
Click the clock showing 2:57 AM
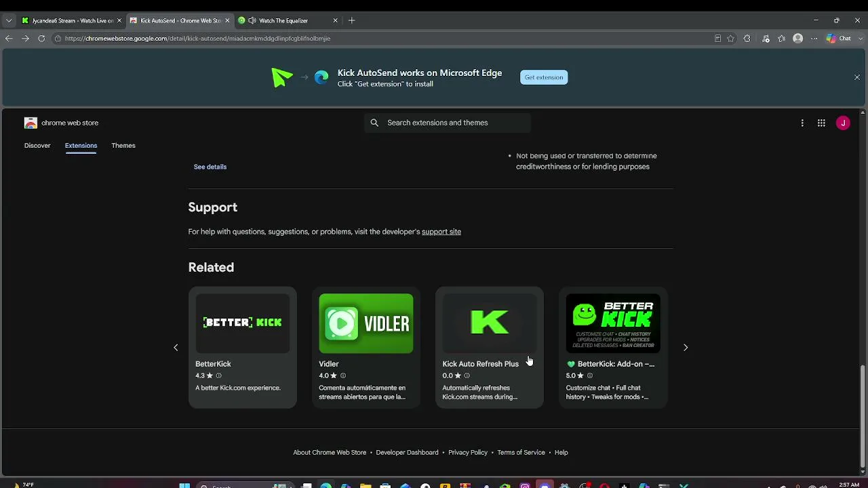848,485
